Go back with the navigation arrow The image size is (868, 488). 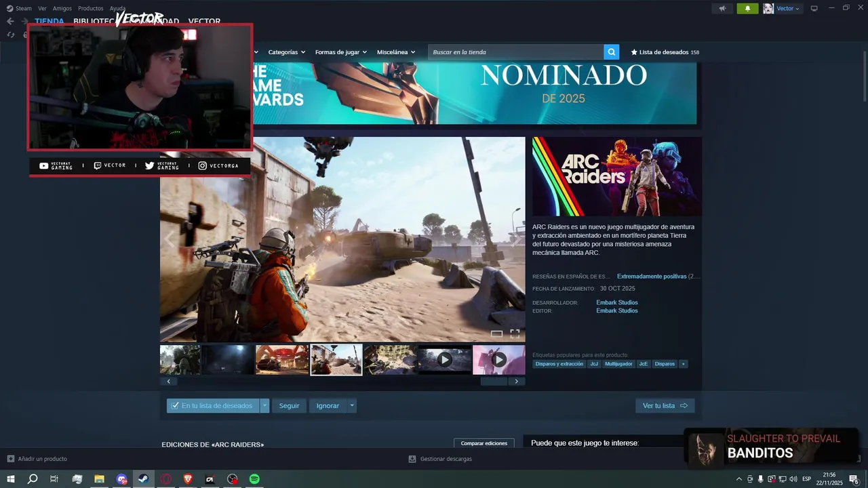click(10, 21)
